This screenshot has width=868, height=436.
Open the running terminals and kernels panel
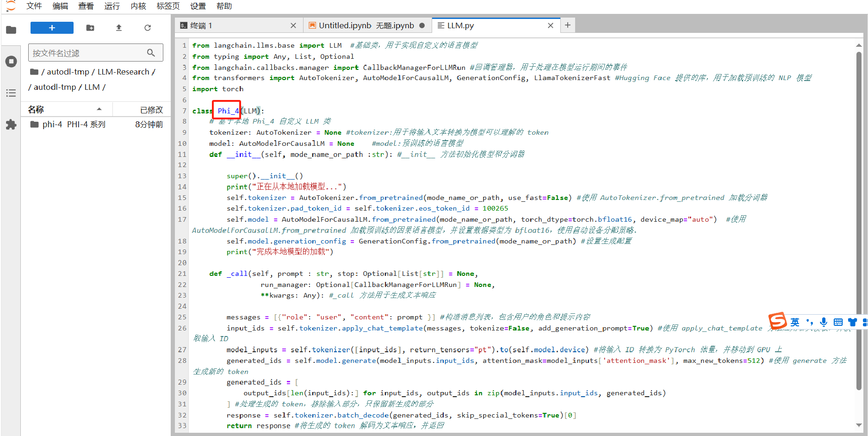(11, 62)
